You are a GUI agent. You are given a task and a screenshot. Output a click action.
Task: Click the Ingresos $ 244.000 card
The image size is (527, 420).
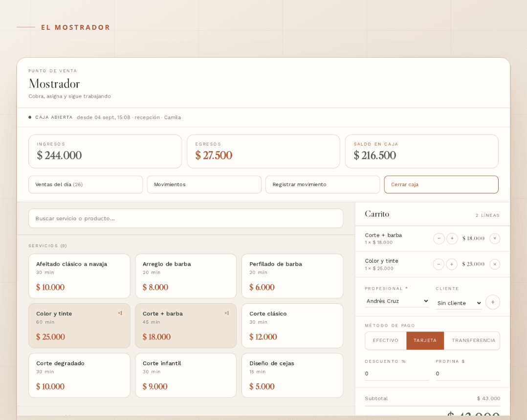(105, 151)
